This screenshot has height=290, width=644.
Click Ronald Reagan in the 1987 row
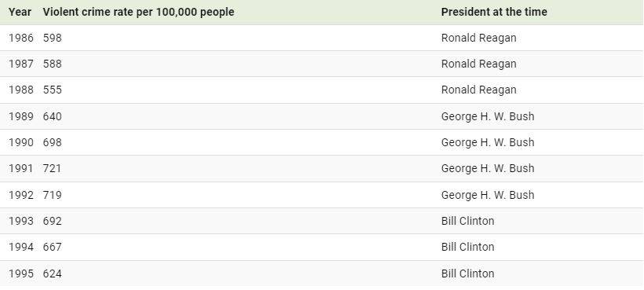click(478, 64)
